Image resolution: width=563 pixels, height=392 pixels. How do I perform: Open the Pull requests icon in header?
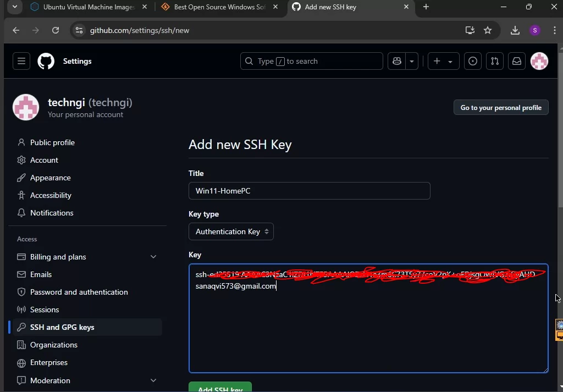(495, 61)
